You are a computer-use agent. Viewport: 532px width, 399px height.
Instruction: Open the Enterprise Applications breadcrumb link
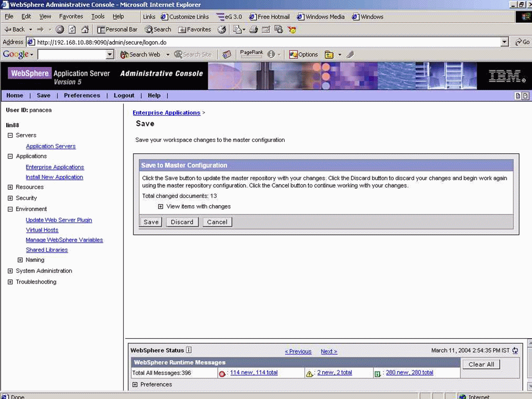click(167, 113)
